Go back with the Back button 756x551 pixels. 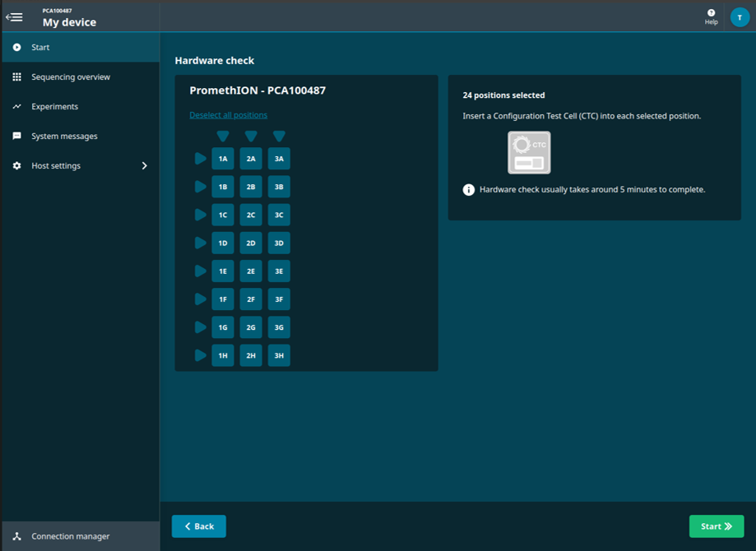(x=198, y=526)
